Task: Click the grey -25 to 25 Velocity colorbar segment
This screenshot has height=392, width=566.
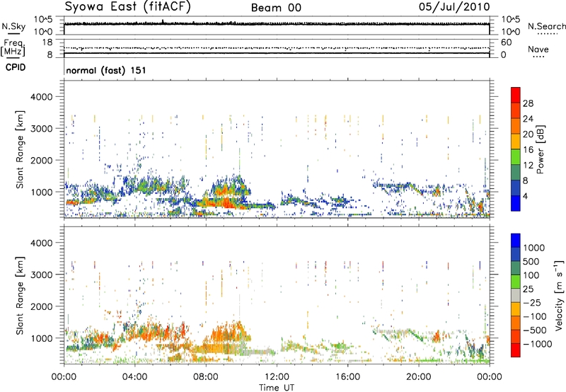Action: 516,295
